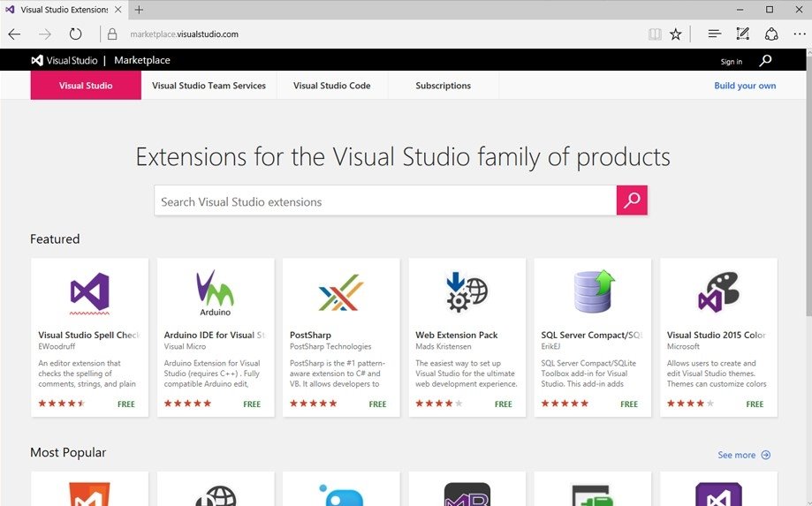Click SQL Server Compact database icon
This screenshot has width=812, height=506.
(594, 291)
